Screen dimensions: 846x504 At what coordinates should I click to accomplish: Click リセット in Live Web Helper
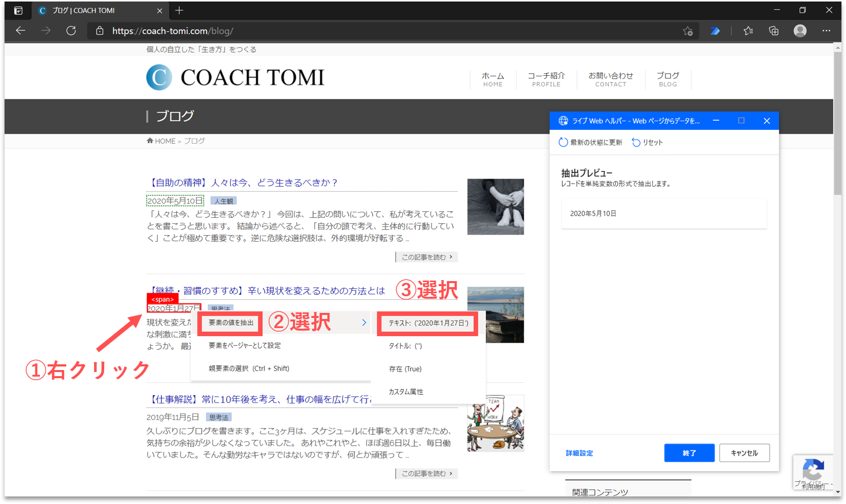click(647, 143)
